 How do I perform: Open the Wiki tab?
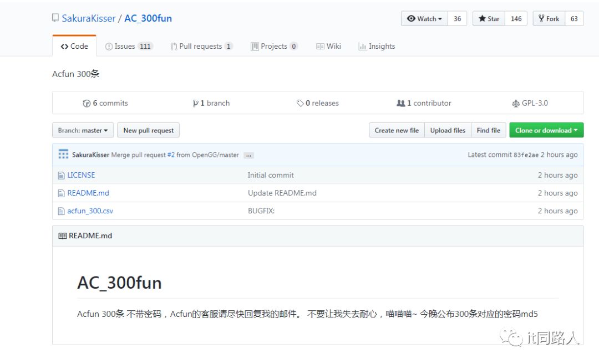328,46
